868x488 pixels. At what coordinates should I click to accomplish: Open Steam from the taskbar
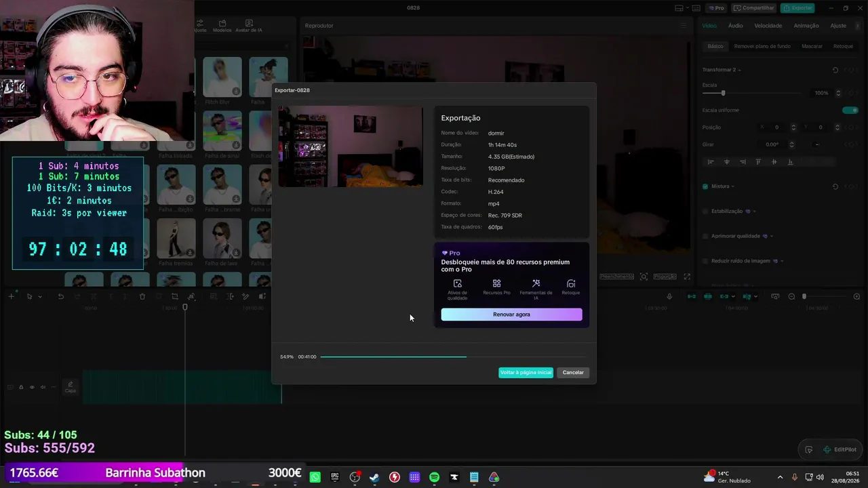click(374, 477)
